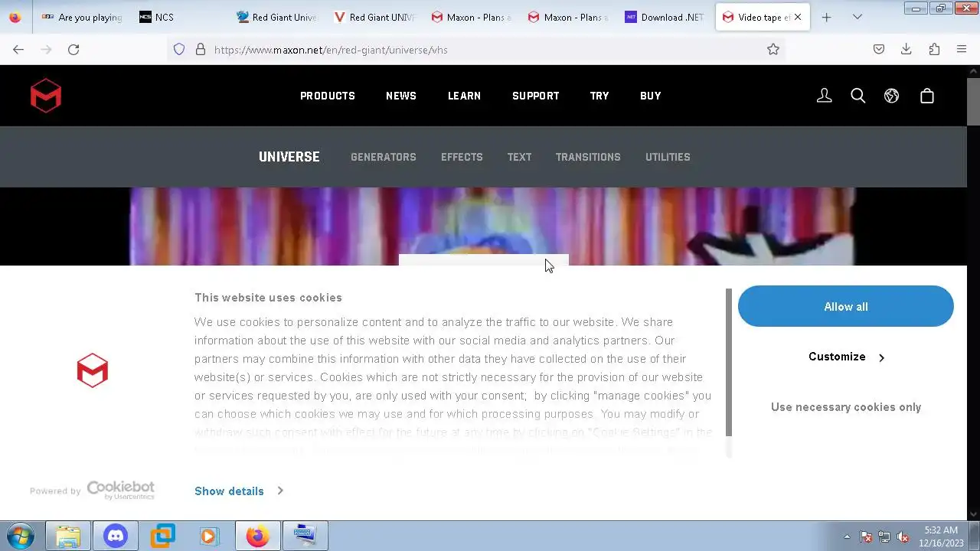Open the tracking protection shield icon

179,49
